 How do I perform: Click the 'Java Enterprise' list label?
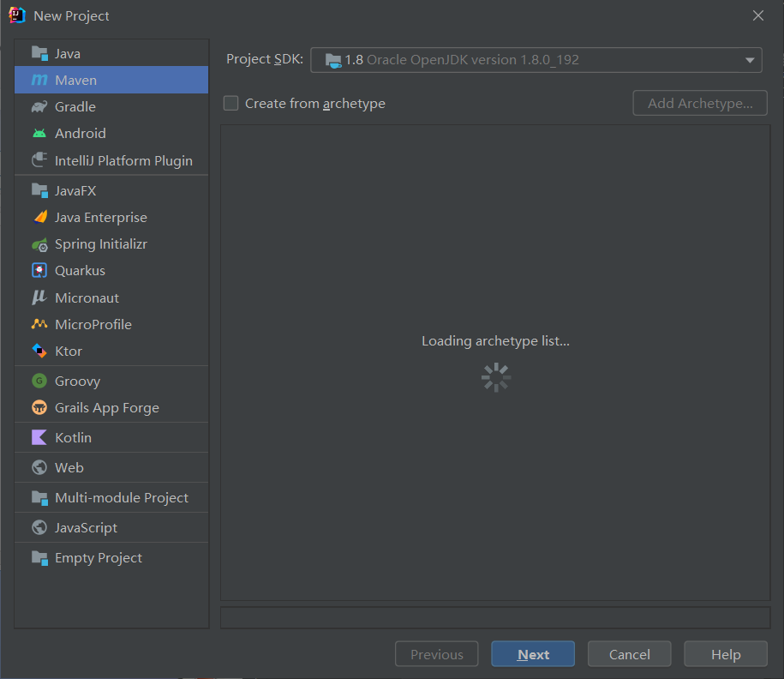pyautogui.click(x=101, y=217)
